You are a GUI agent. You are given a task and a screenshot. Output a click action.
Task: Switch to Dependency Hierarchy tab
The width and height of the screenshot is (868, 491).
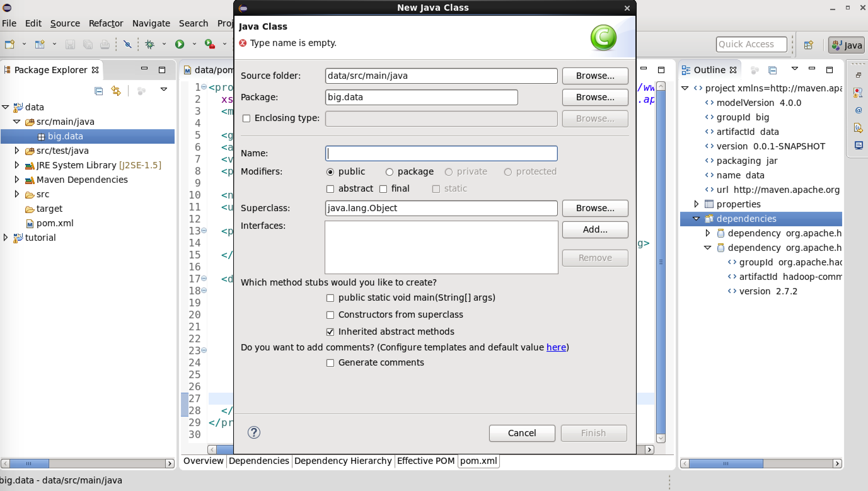click(343, 461)
